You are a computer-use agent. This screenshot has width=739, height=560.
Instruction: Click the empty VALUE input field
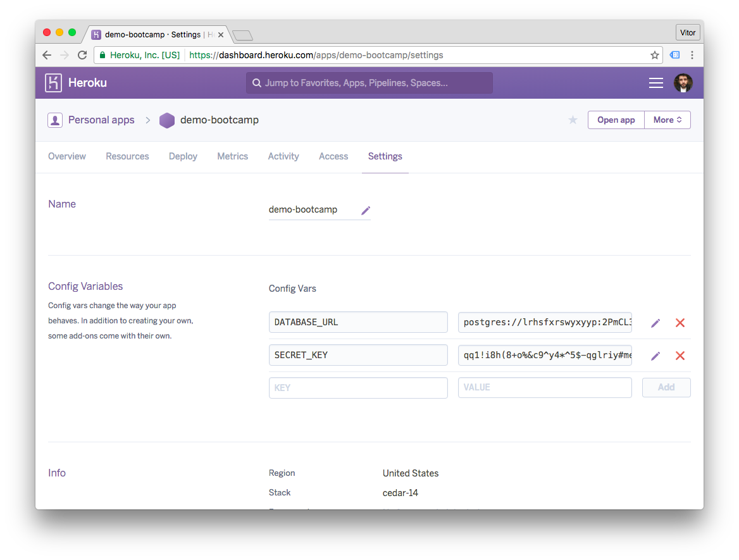545,387
